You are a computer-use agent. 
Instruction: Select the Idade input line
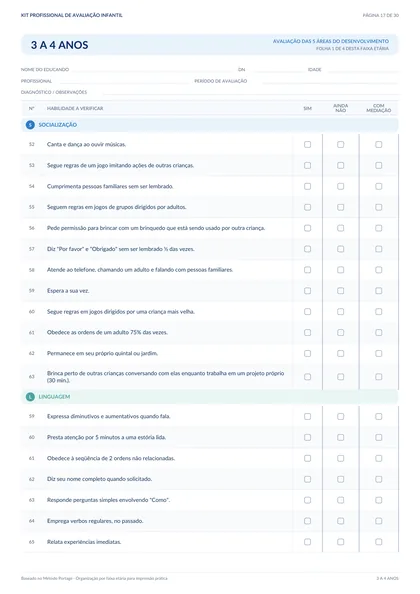pos(362,70)
